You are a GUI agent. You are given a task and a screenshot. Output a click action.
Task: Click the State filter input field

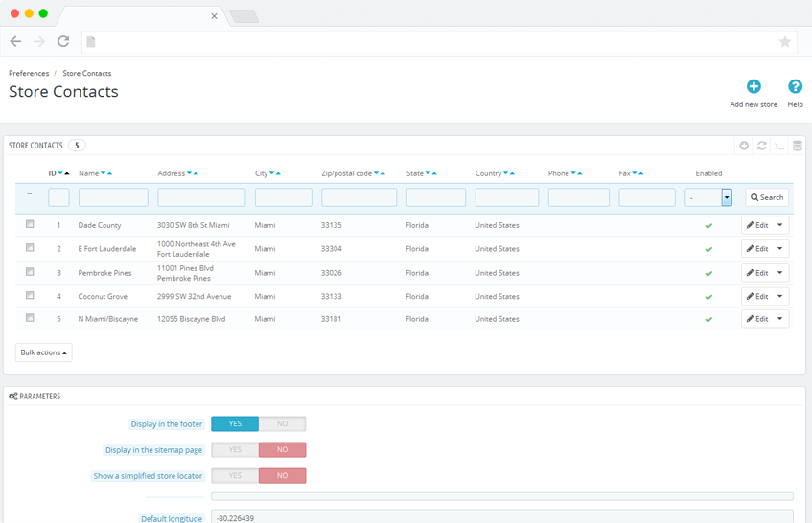click(436, 197)
